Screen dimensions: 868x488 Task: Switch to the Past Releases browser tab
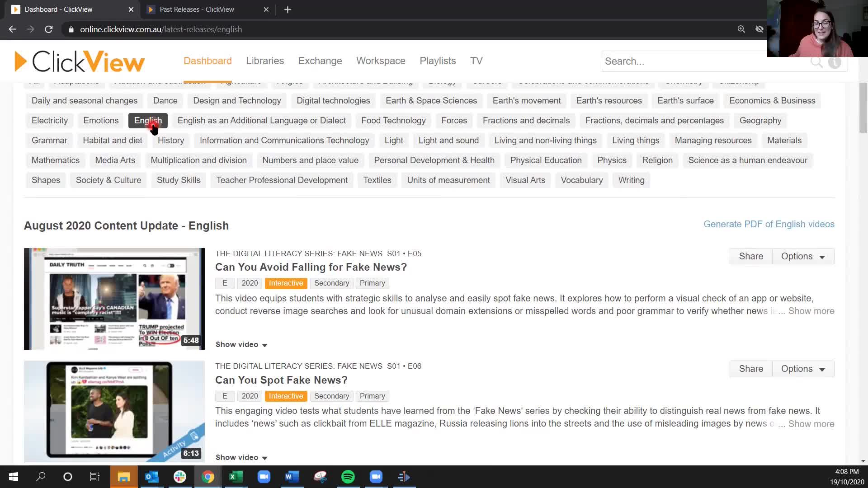click(x=196, y=9)
